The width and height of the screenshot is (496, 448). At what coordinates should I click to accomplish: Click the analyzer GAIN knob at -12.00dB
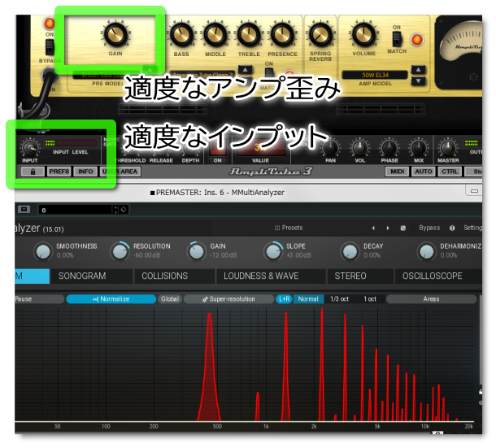point(197,251)
